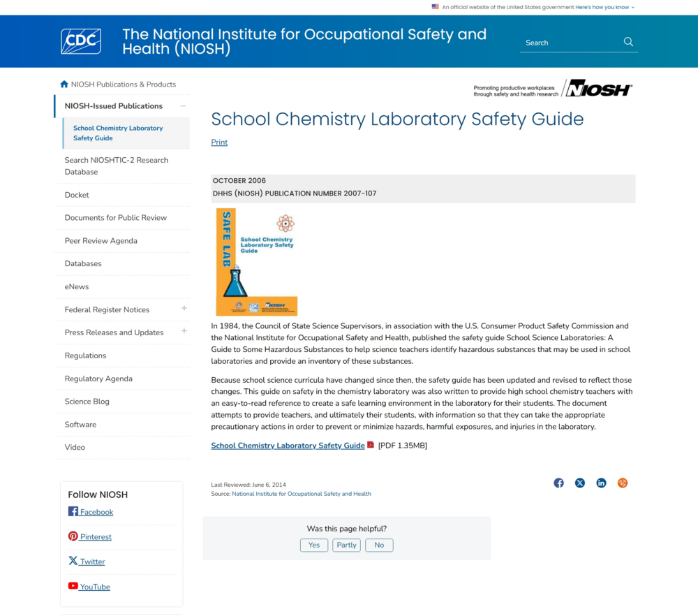Click the home icon beside NIOSH Publications
Screen dimensions: 698x616
[64, 85]
